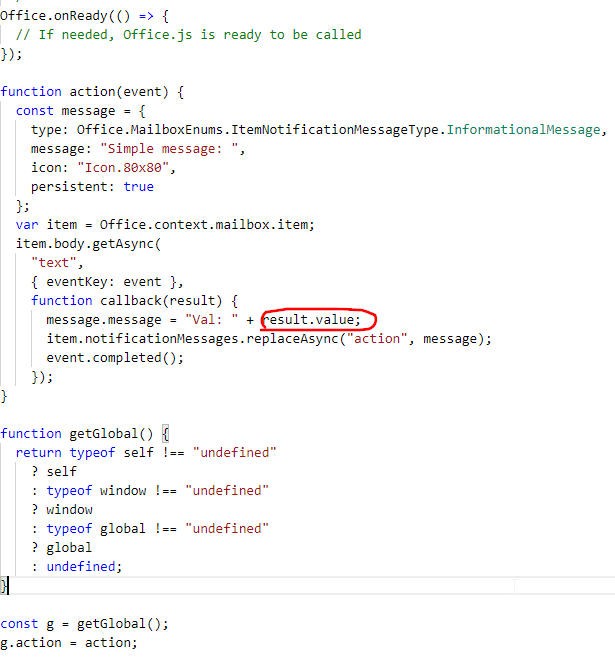
Task: Click event.completed() statement
Action: (x=115, y=358)
